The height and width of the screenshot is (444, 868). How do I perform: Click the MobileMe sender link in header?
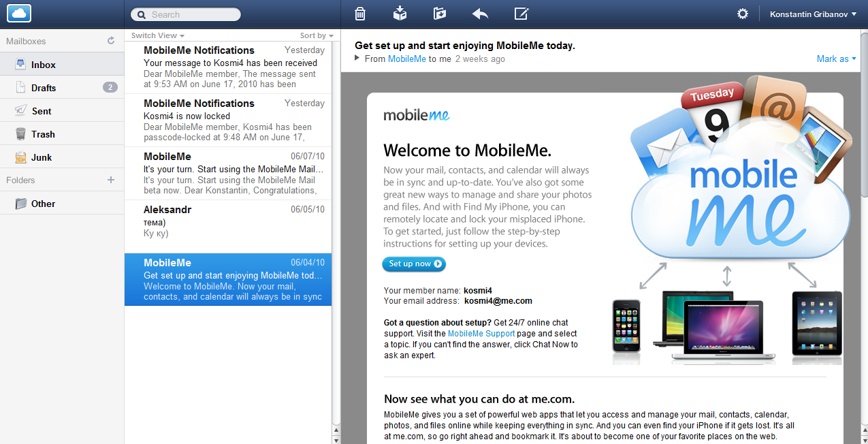click(407, 59)
